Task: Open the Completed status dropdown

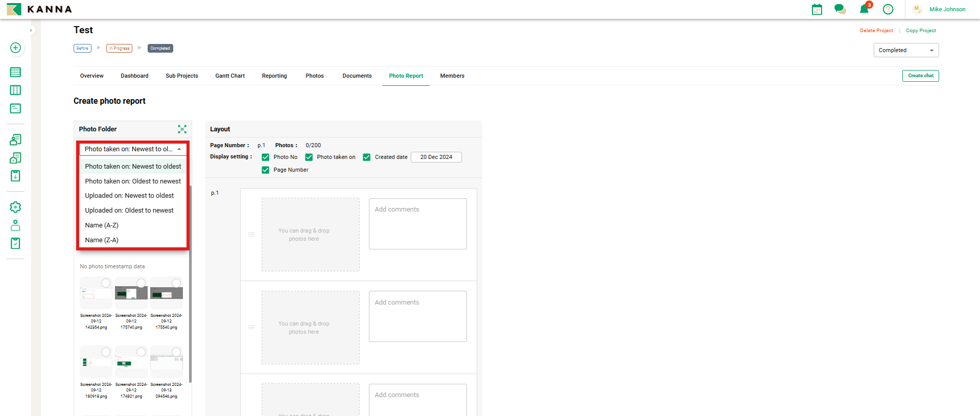Action: 905,50
